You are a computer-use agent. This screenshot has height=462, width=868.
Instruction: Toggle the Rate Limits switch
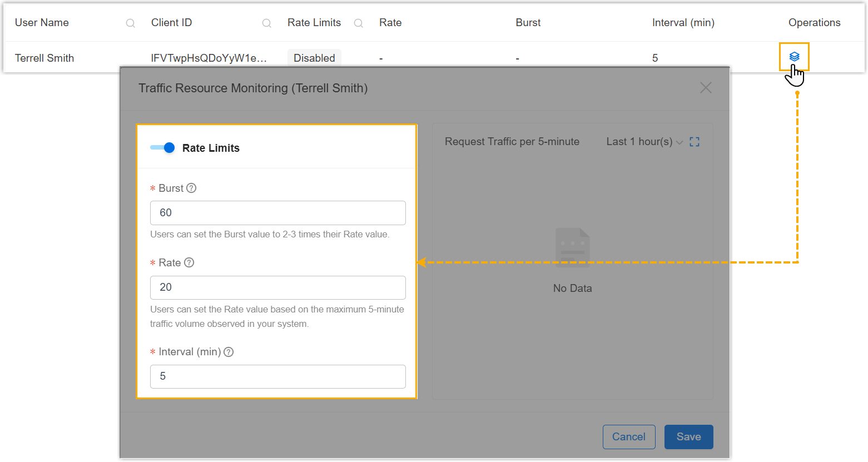coord(163,148)
